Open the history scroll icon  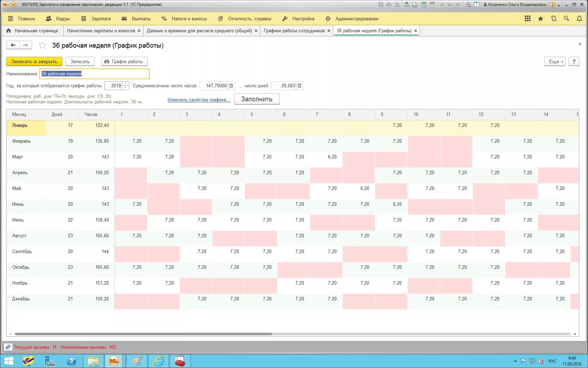tap(553, 19)
